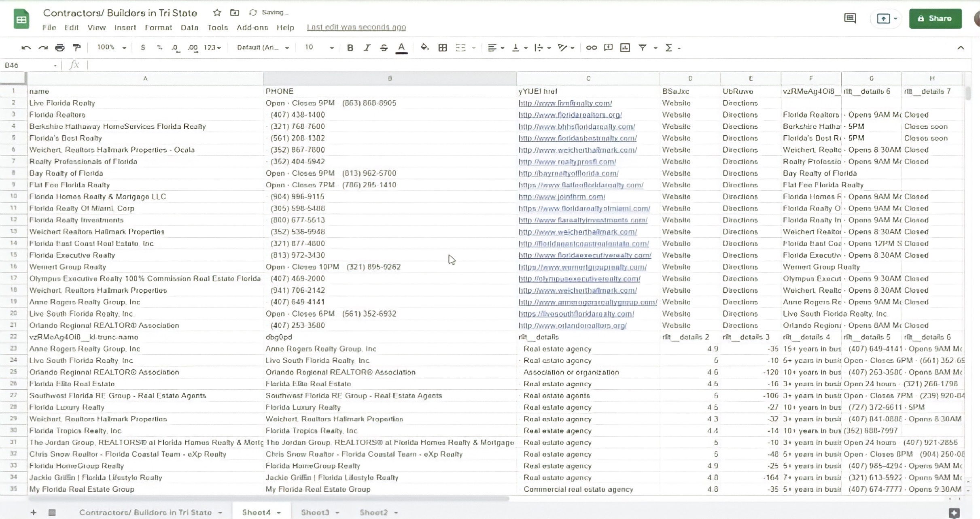
Task: Hide the menus with collapse arrow
Action: 961,48
